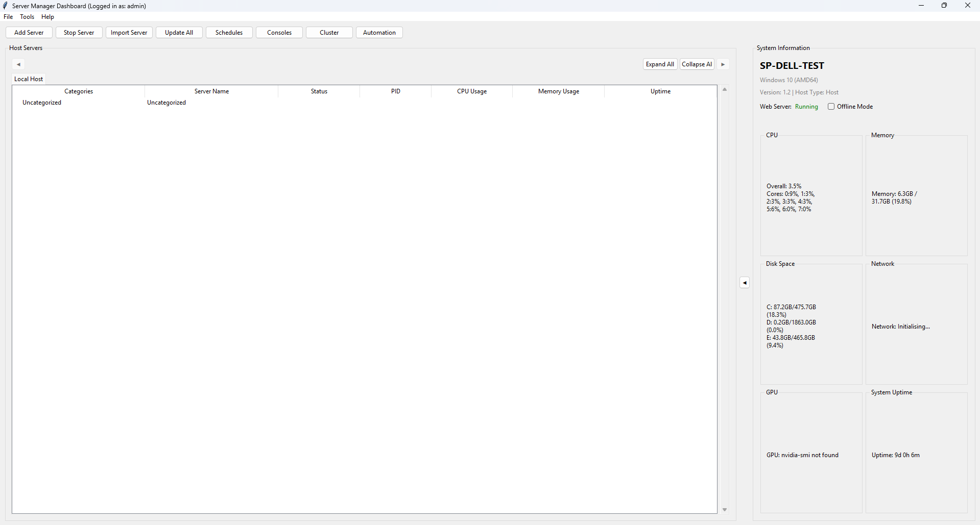Viewport: 980px width, 525px height.
Task: Open the Schedules window
Action: (229, 33)
